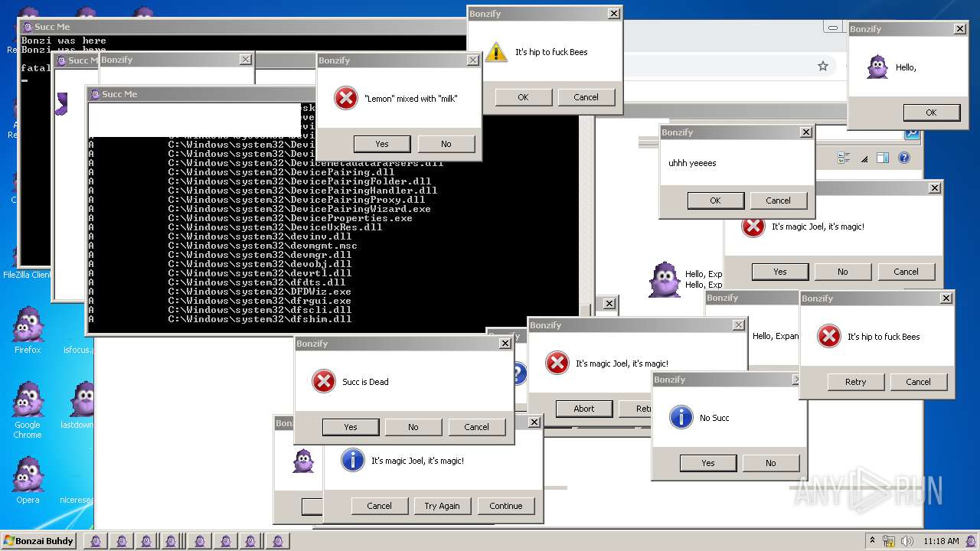Select the niceresea desktop icon
The width and height of the screenshot is (980, 551).
(x=77, y=500)
